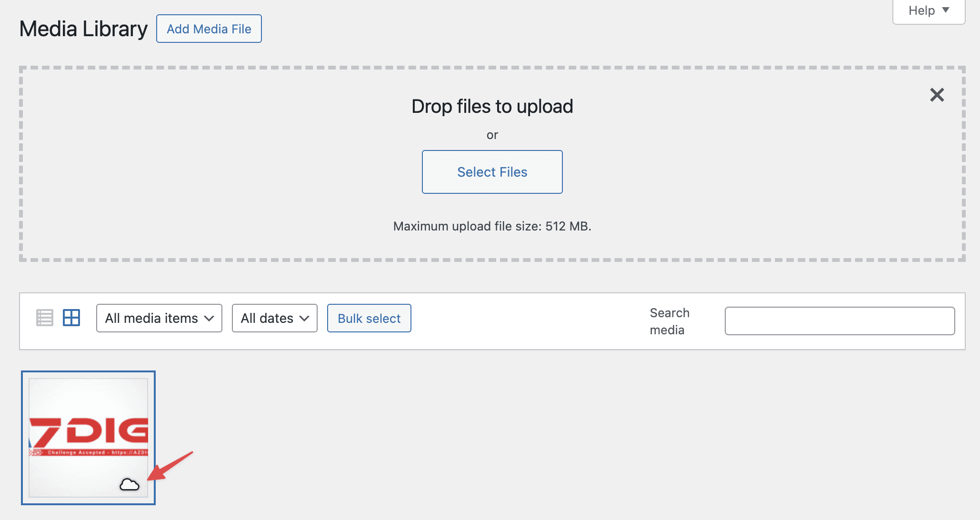Click the cloud icon on the thumbnail

click(x=129, y=485)
